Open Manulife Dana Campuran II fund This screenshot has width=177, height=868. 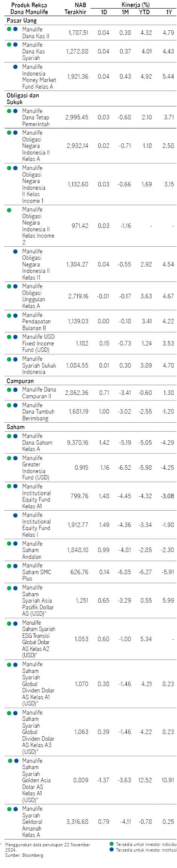coord(39,393)
